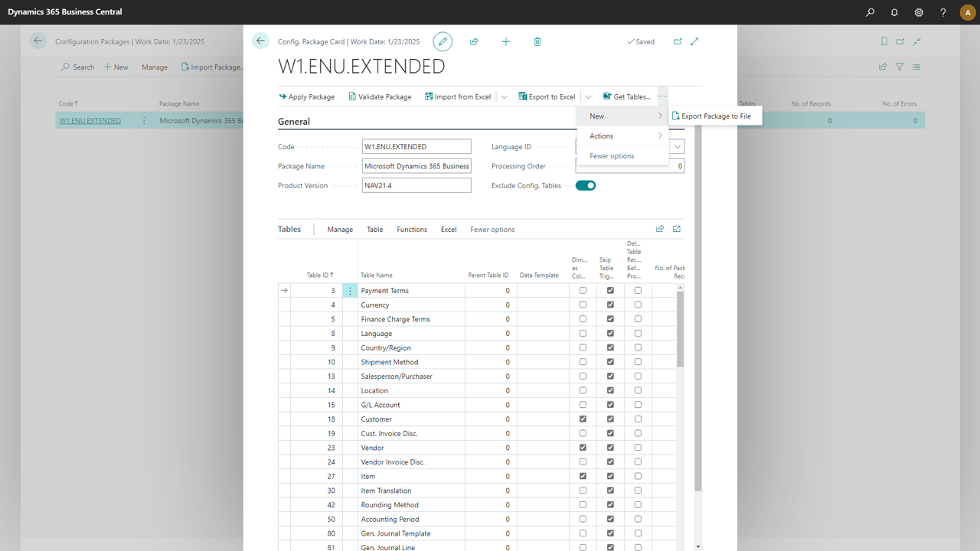Click in the Code field
The height and width of the screenshot is (551, 980).
pos(416,146)
